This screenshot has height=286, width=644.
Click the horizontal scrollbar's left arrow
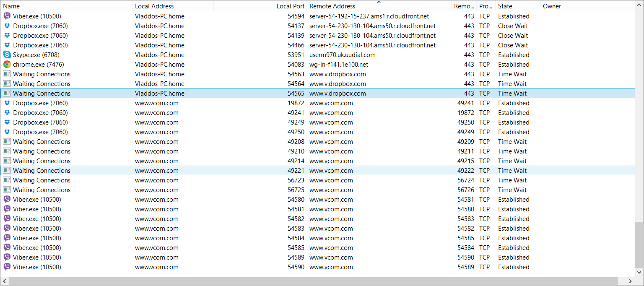(x=4, y=281)
